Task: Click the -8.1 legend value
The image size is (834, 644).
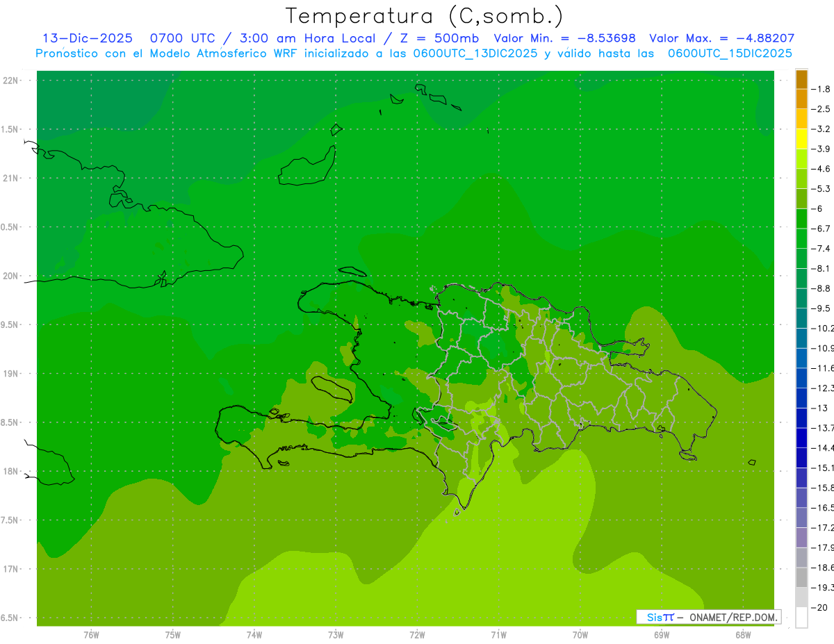Action: pos(820,268)
